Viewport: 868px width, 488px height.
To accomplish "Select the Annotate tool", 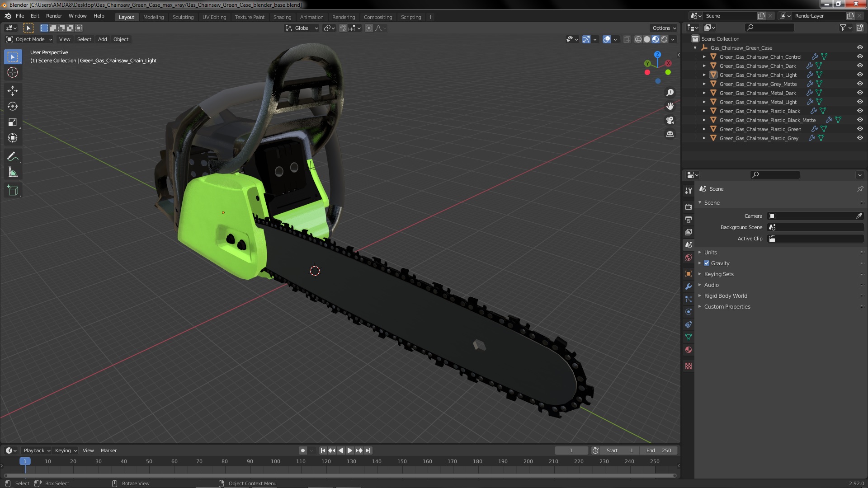I will 13,157.
